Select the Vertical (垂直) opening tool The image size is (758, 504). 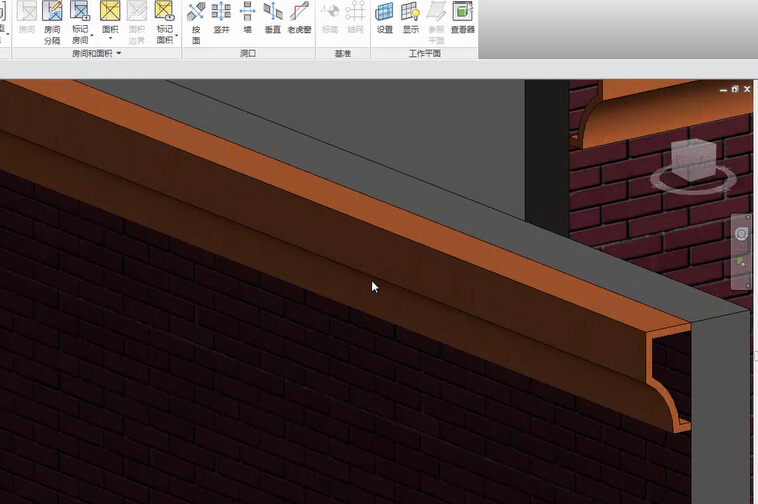(272, 19)
